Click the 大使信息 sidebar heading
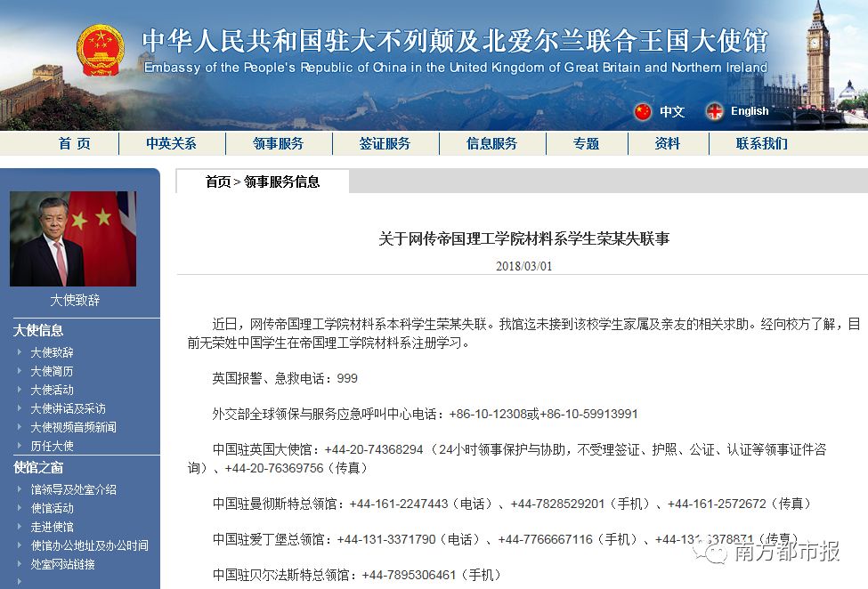Screen dimensions: 868x589 [x=38, y=331]
